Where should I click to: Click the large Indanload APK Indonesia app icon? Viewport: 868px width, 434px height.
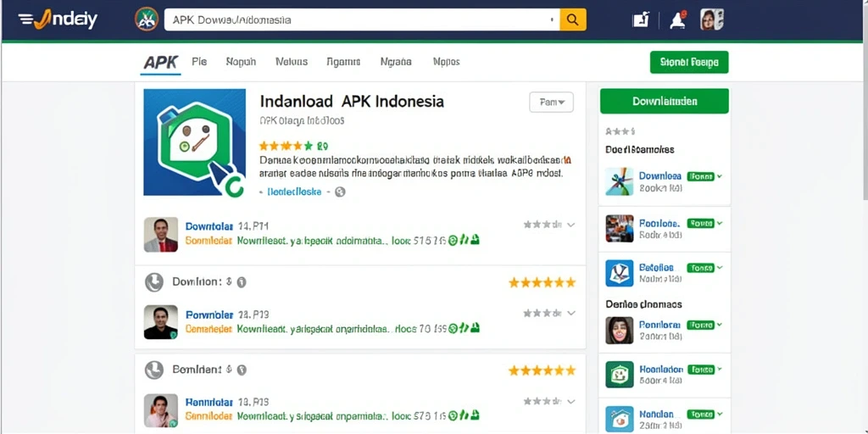point(194,142)
